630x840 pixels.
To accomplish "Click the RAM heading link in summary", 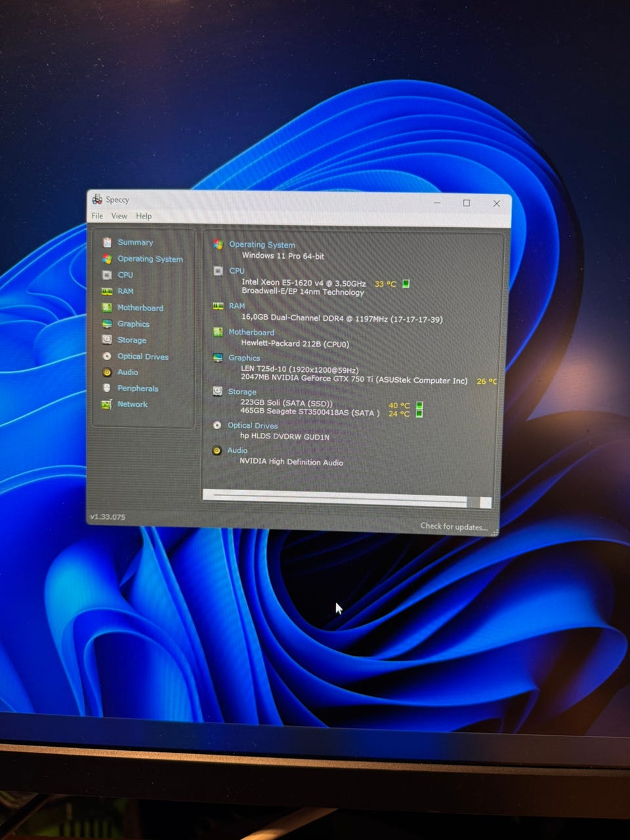I will [x=237, y=306].
